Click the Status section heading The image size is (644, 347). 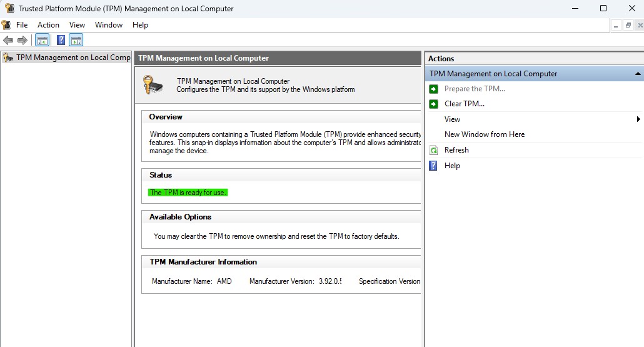point(161,175)
